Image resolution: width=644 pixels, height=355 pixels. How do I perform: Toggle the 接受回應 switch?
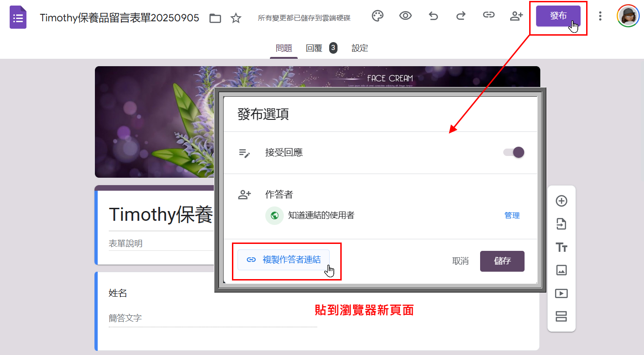tap(514, 152)
